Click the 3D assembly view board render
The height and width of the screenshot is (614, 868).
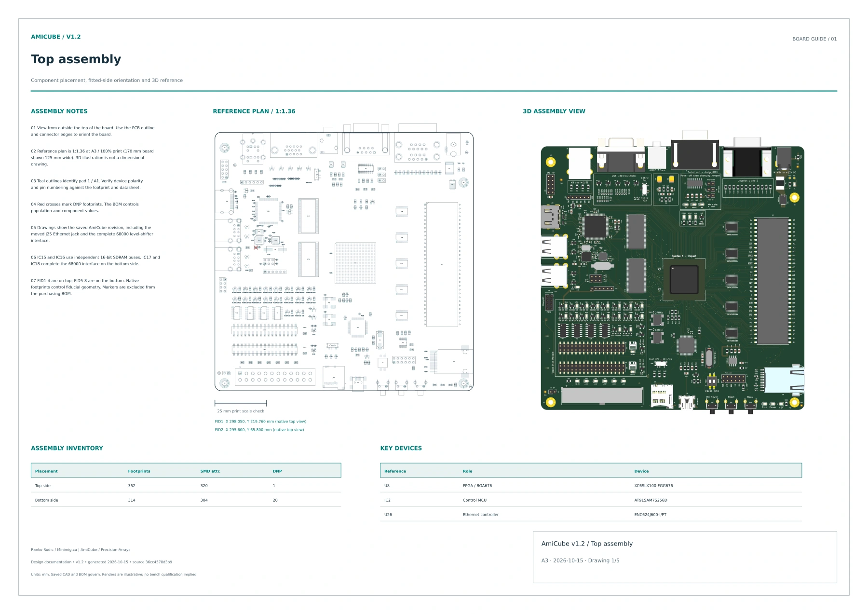tap(673, 273)
